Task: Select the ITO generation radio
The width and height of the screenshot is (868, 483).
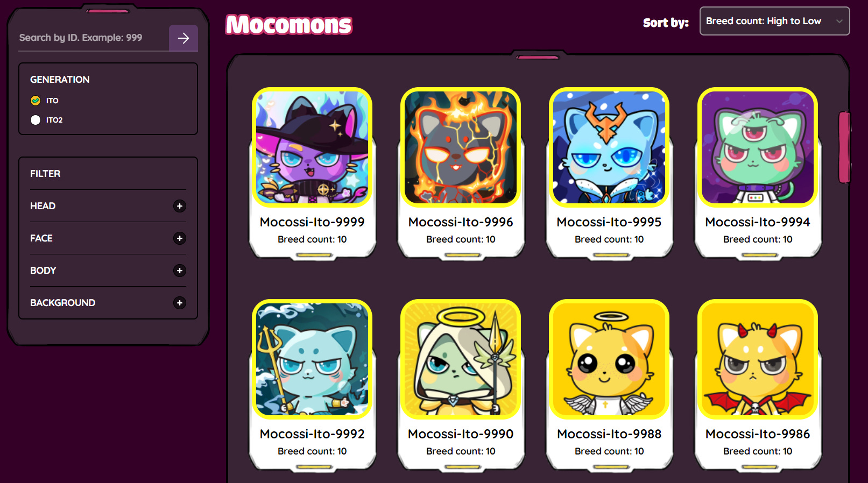Action: click(36, 101)
